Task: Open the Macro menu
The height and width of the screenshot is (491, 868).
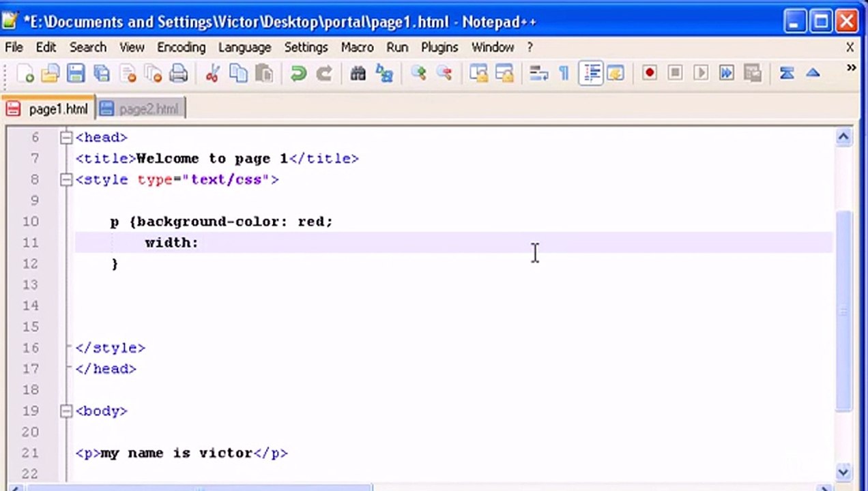Action: click(357, 47)
